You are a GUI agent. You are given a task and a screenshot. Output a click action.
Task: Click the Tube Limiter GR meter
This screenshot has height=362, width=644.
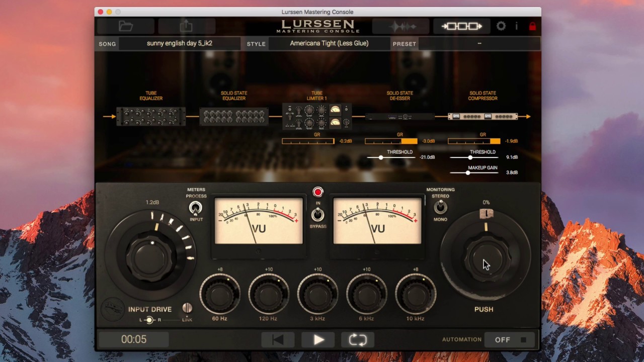[x=308, y=141]
